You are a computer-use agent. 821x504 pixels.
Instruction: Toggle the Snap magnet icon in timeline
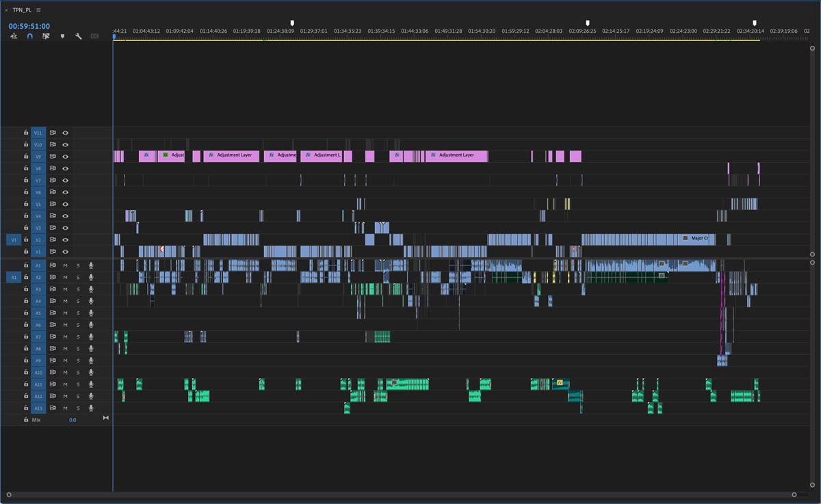29,36
